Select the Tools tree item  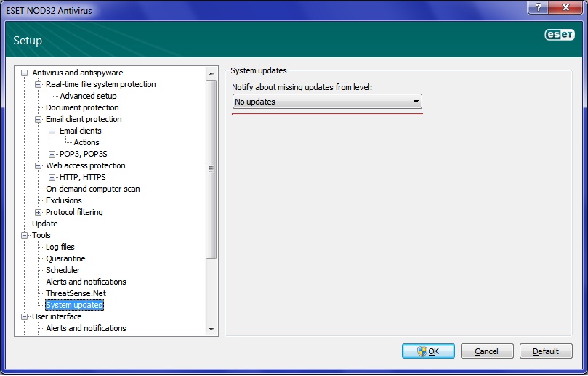[41, 235]
